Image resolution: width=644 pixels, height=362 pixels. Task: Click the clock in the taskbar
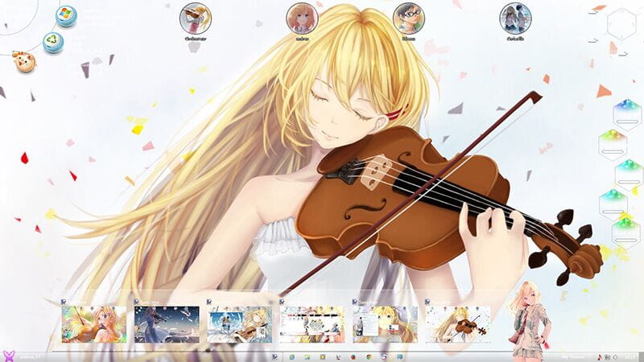[x=630, y=356]
